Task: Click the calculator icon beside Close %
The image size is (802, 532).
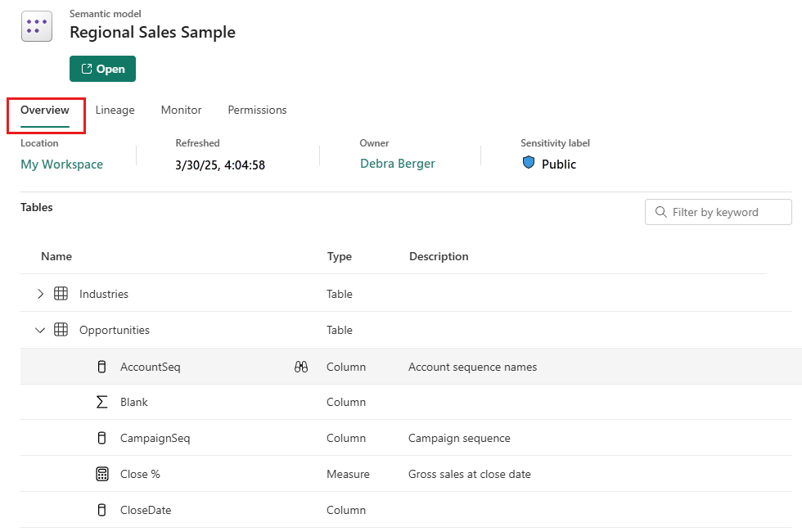Action: [x=101, y=474]
